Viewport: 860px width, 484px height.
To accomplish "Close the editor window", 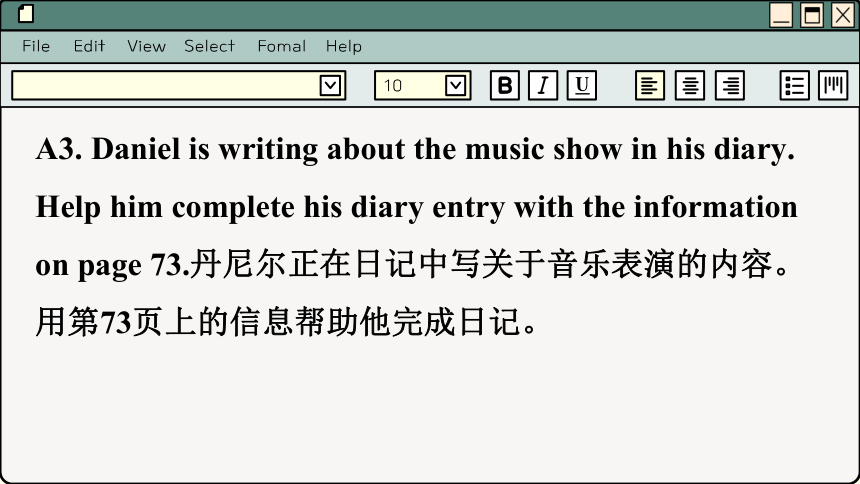I will pyautogui.click(x=843, y=15).
